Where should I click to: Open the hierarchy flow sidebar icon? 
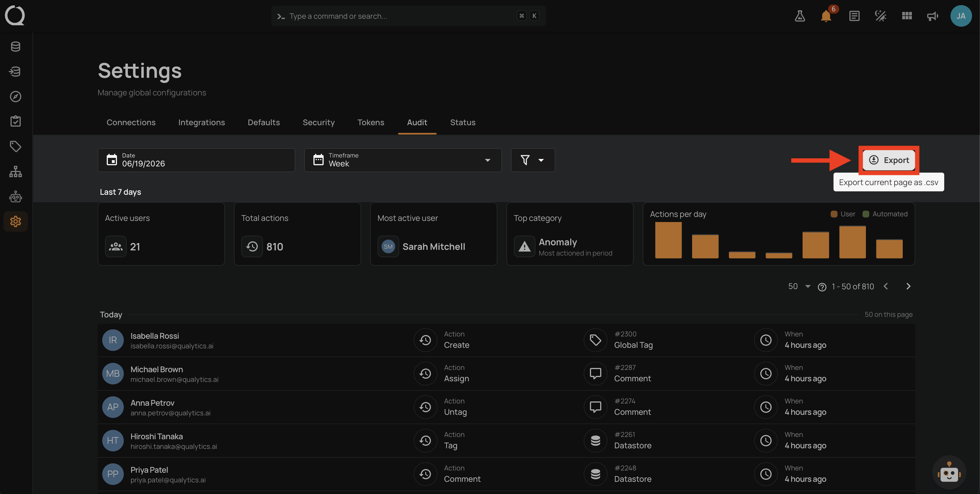click(x=16, y=172)
